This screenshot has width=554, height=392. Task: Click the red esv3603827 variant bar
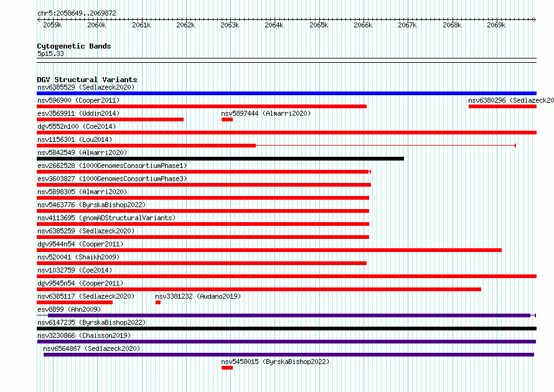(204, 185)
